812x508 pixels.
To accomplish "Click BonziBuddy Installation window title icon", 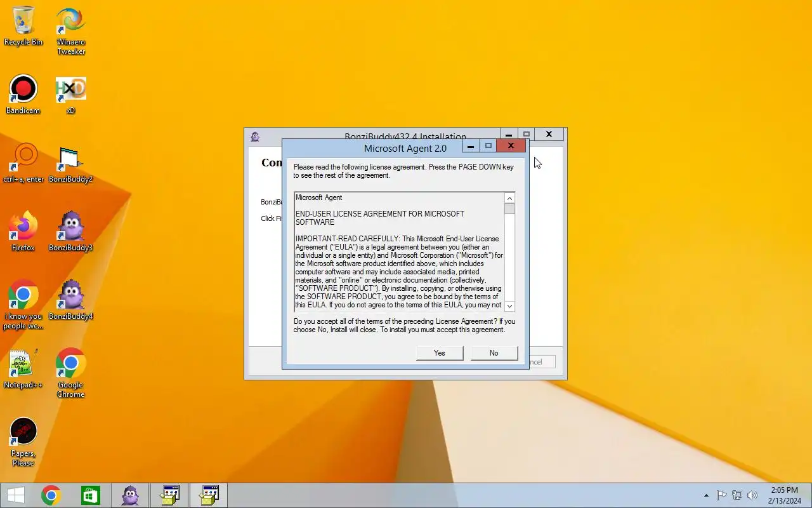I will click(x=255, y=137).
